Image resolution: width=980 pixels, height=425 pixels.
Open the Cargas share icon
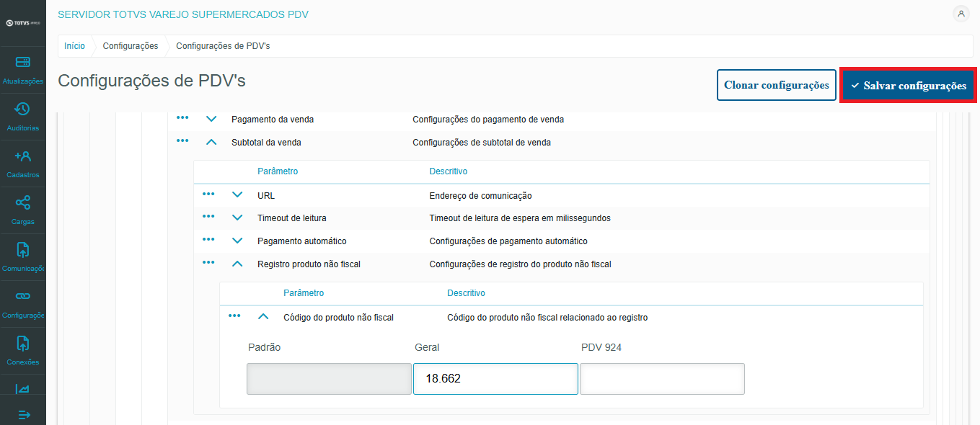22,203
